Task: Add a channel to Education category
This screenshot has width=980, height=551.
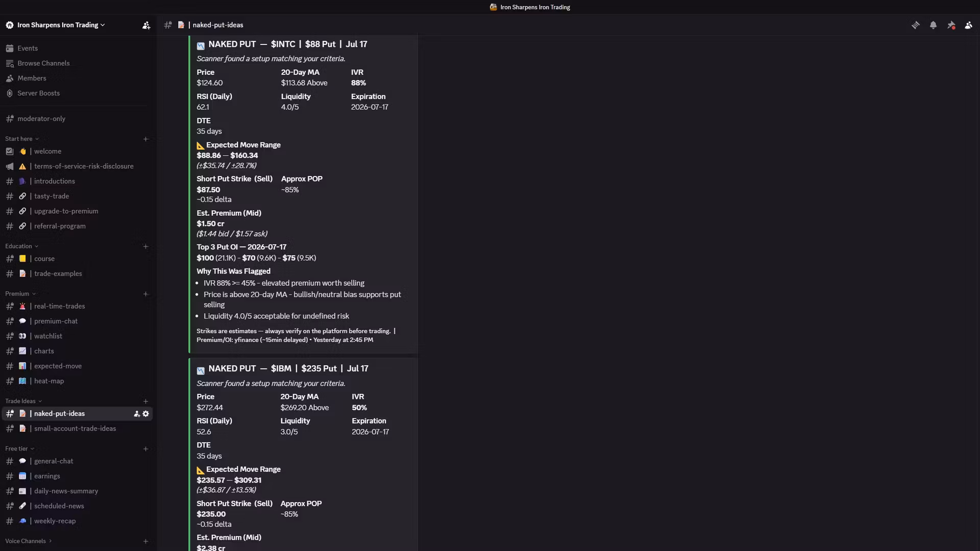Action: click(x=145, y=246)
